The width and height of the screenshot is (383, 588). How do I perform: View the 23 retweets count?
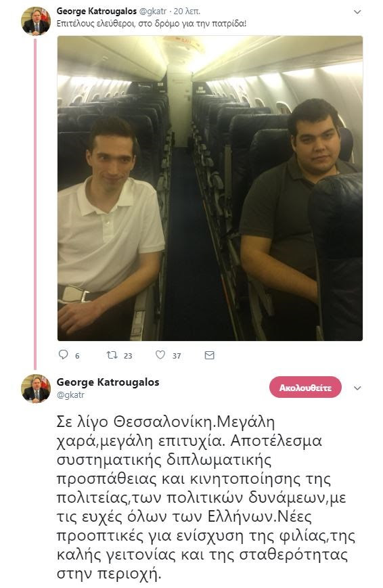[x=128, y=356]
